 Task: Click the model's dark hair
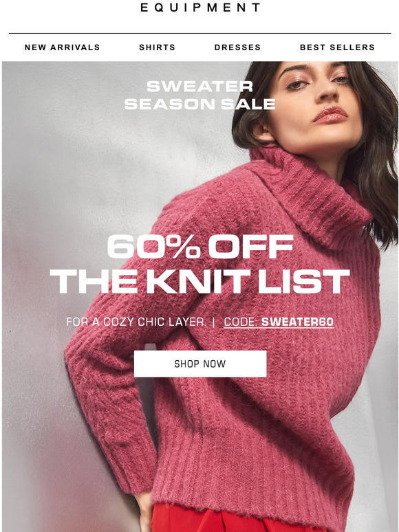pyautogui.click(x=374, y=153)
